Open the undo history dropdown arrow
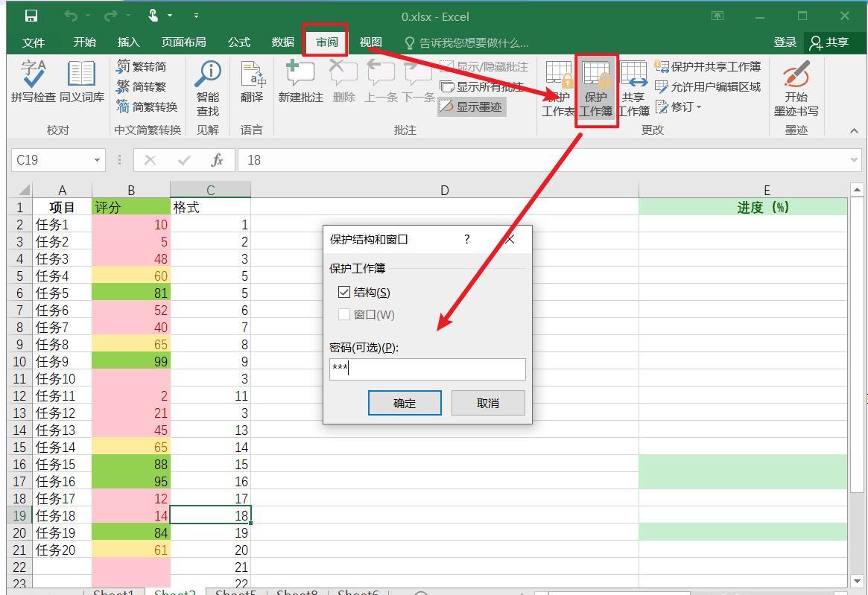 88,16
